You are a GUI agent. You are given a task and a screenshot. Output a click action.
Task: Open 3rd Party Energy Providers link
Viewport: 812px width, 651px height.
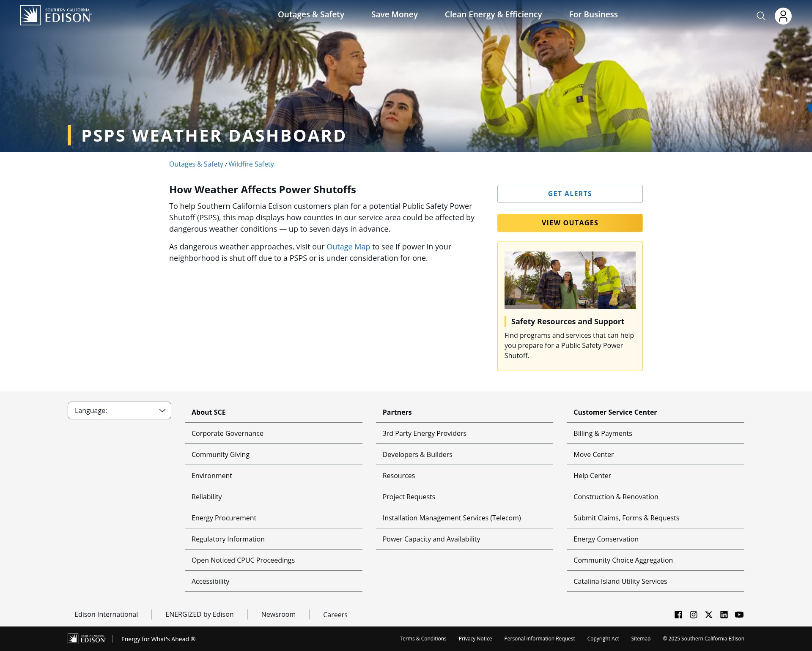[424, 433]
